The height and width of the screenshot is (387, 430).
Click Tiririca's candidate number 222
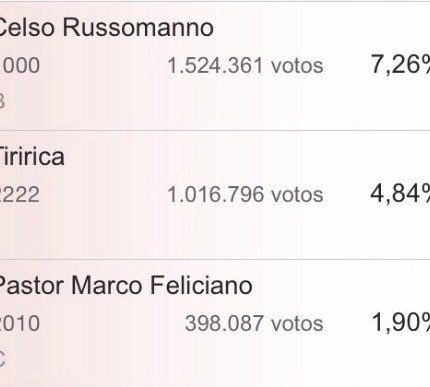20,194
